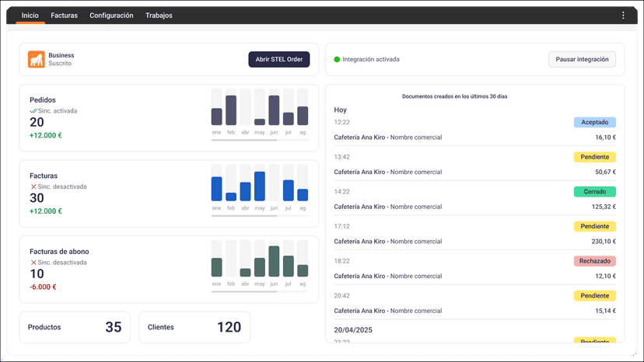Viewport: 644px width, 362px height.
Task: Open the Configuración tab
Action: point(111,16)
